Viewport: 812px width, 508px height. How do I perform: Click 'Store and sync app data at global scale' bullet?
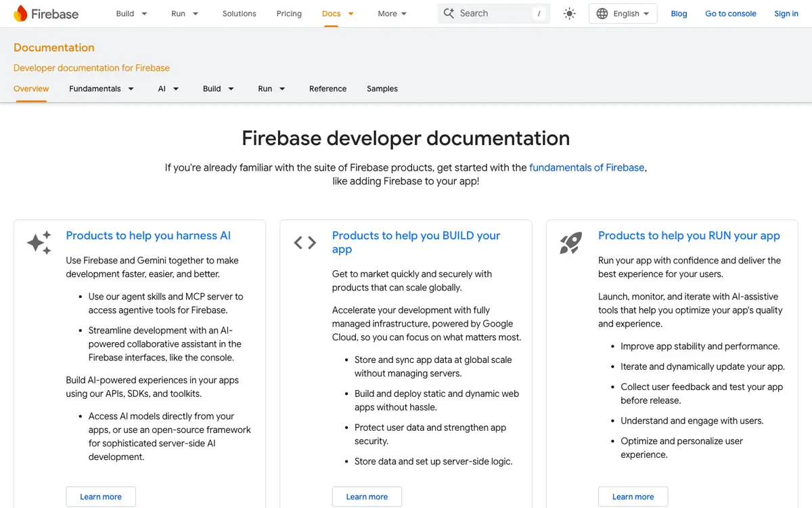[x=433, y=366]
